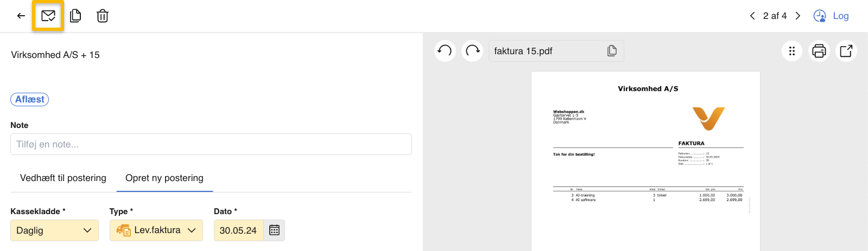Open the Log history
The height and width of the screenshot is (251, 868).
pos(831,16)
